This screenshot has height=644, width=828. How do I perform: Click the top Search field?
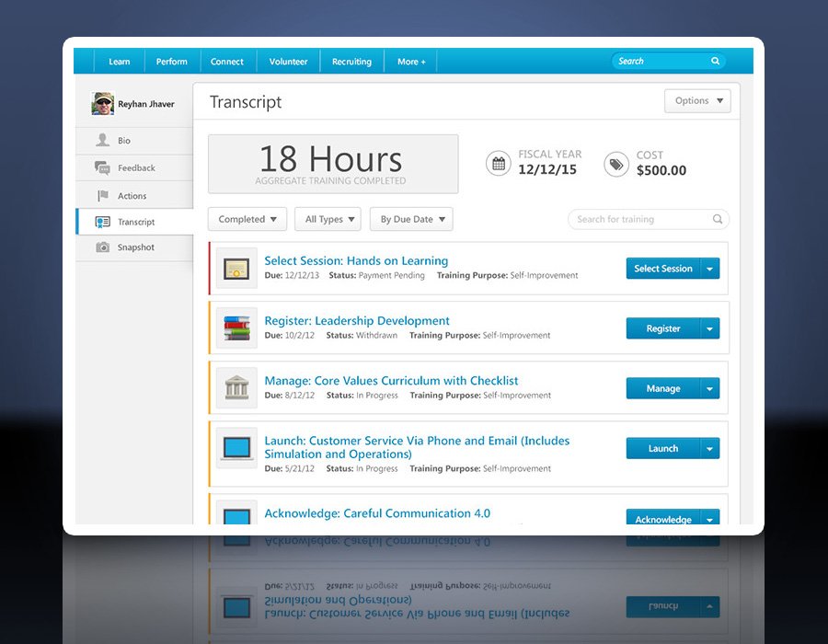click(668, 62)
